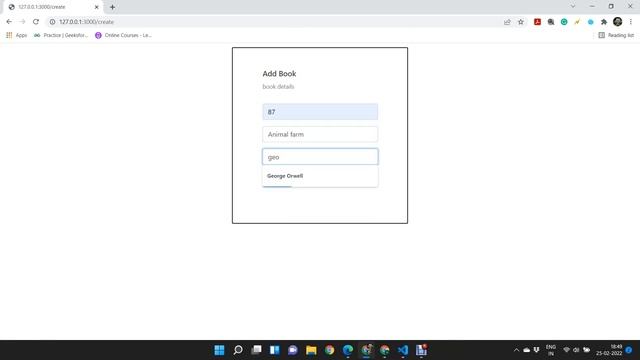Open OneDrive cloud tray icon
Viewport: 640px width, 360px height.
pyautogui.click(x=527, y=350)
